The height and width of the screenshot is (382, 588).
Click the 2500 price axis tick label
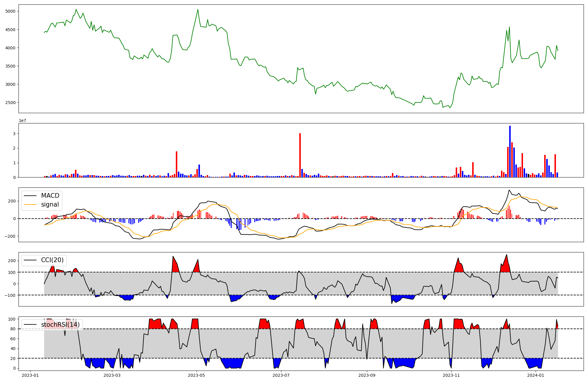click(x=10, y=103)
